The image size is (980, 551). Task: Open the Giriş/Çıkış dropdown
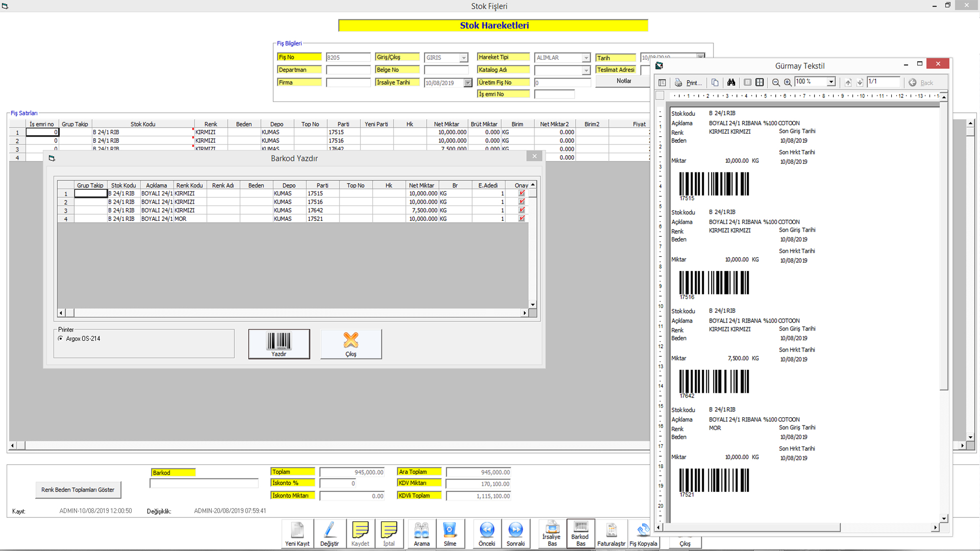point(463,58)
